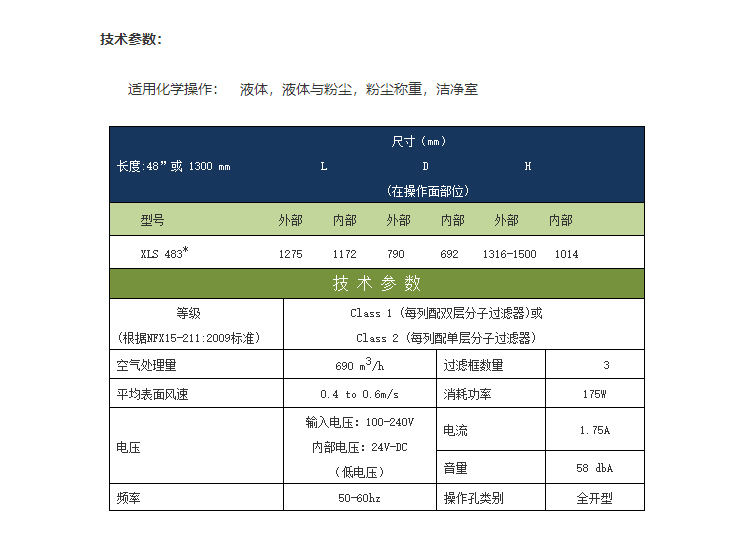Click the 频率 label
The image size is (750, 535).
(128, 498)
